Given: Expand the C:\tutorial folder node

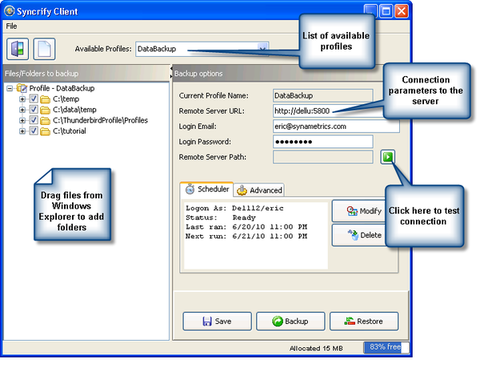Looking at the screenshot, I should 22,131.
